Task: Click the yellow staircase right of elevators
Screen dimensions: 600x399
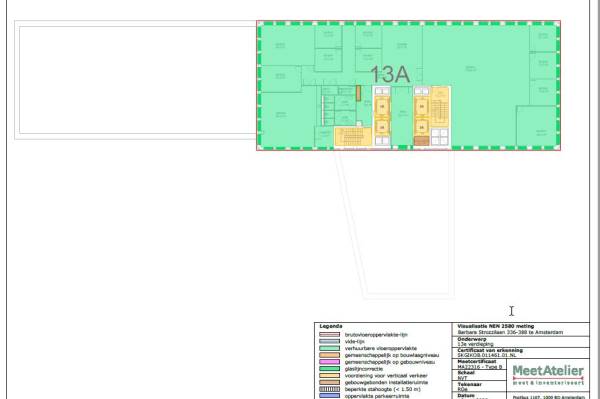Action: (x=440, y=106)
